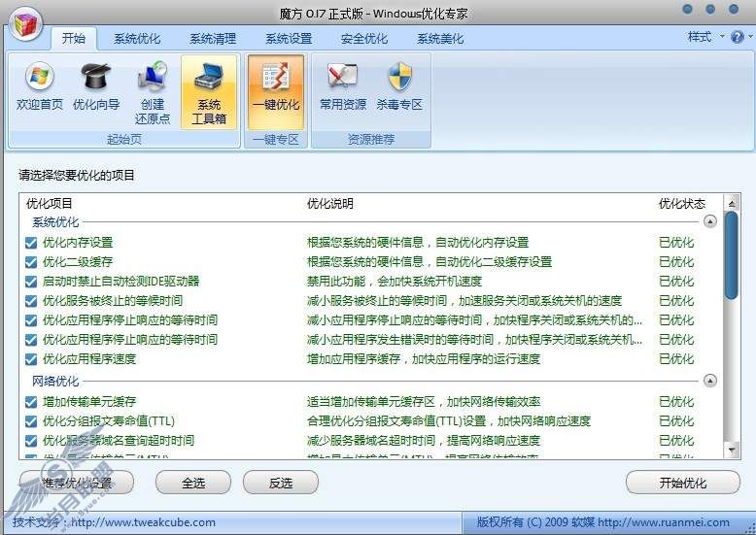Open the 系统清理 tab
Screen dimensions: 756x535
pyautogui.click(x=213, y=39)
